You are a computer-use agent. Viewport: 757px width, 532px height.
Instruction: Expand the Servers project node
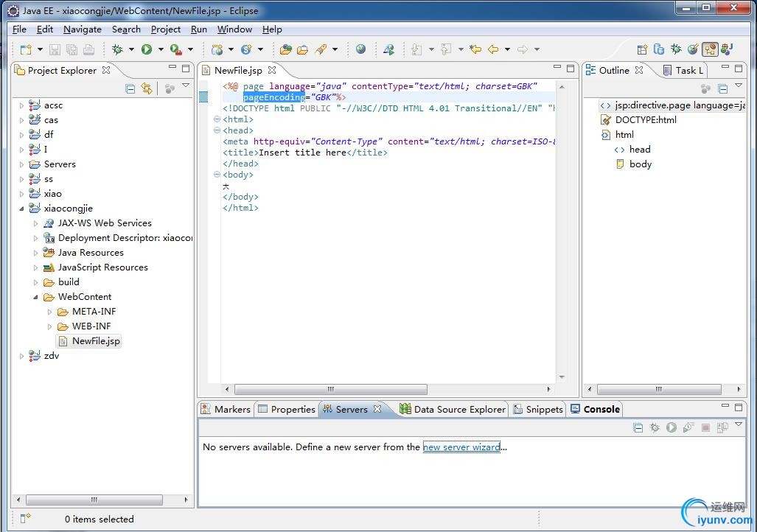click(21, 164)
